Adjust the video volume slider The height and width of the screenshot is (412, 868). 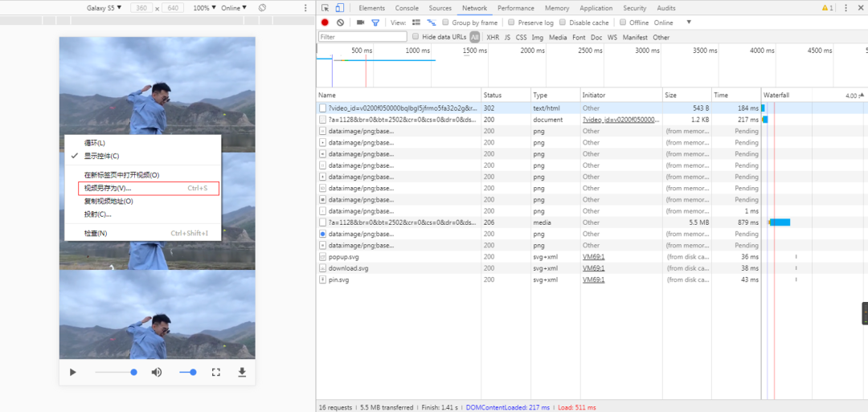click(x=187, y=372)
